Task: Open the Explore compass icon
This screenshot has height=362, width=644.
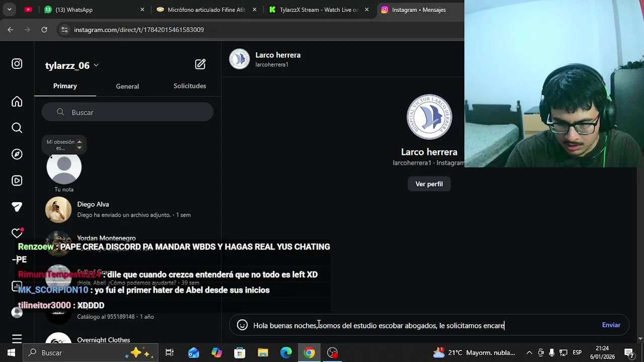Action: pyautogui.click(x=17, y=154)
